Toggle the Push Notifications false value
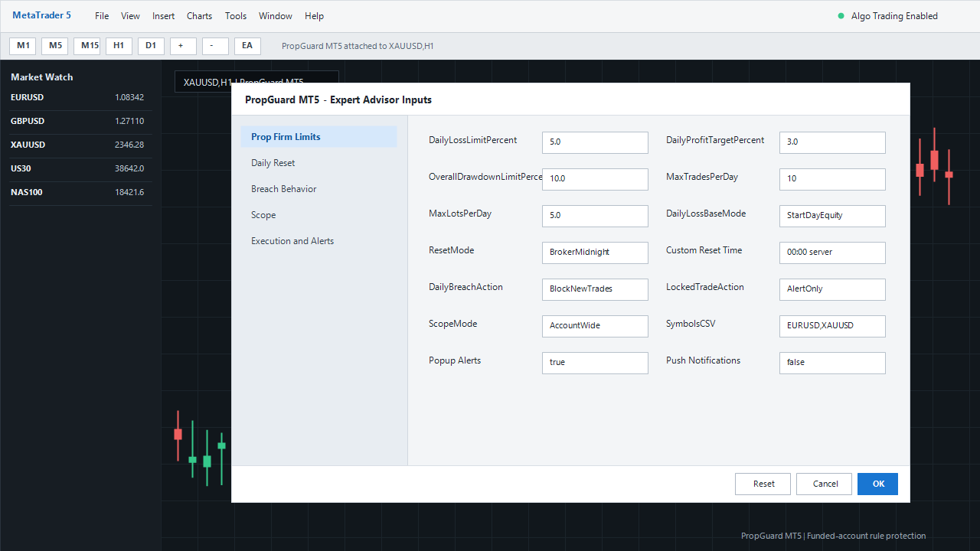The image size is (980, 551). (832, 363)
